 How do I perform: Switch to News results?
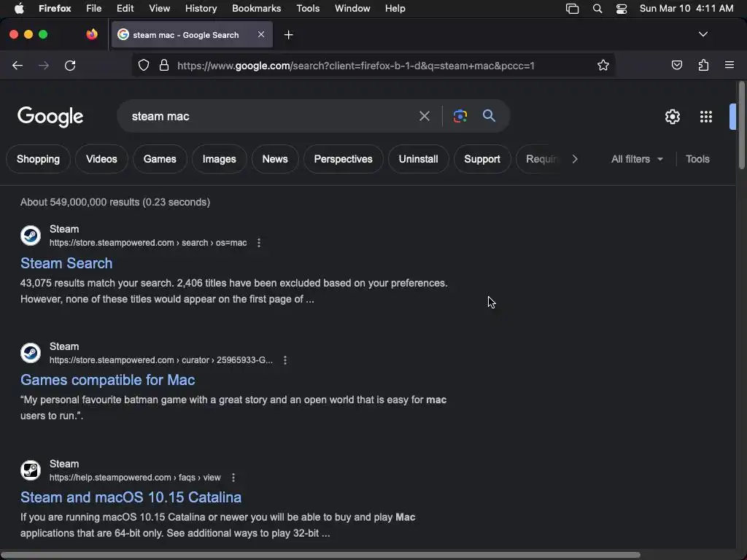[275, 159]
